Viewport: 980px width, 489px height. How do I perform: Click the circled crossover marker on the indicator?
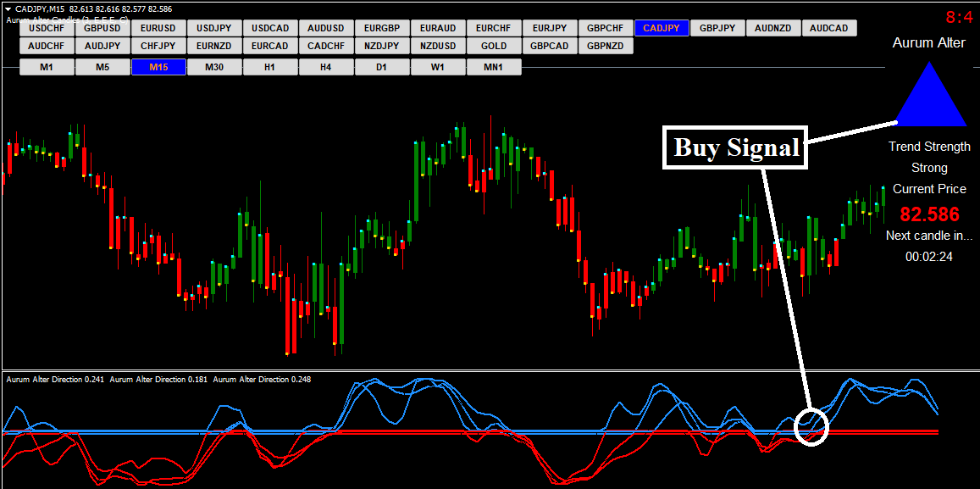click(x=811, y=426)
